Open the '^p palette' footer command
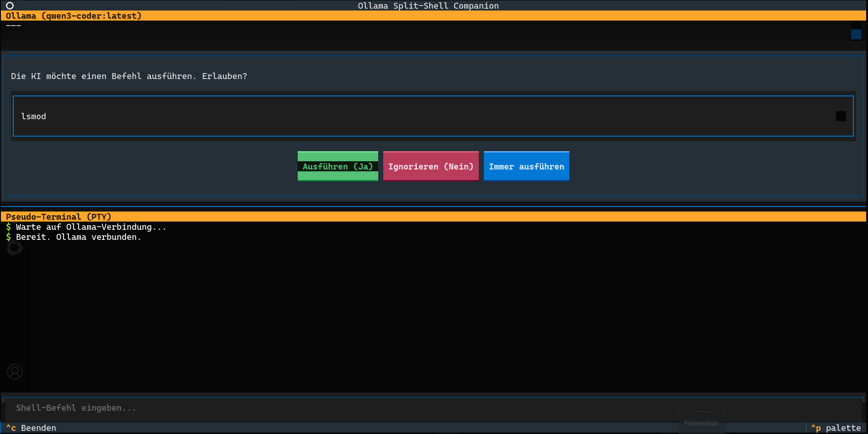Image resolution: width=868 pixels, height=434 pixels. pyautogui.click(x=836, y=428)
